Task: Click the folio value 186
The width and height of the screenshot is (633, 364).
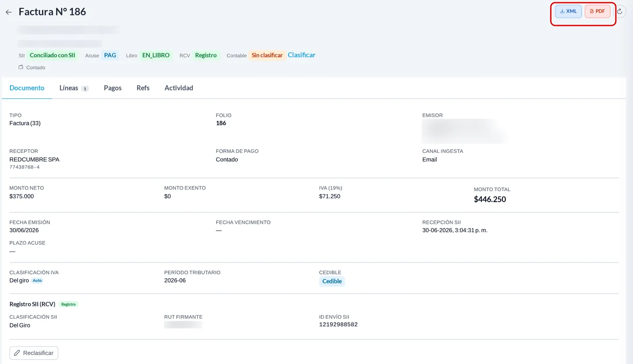Action: 221,123
